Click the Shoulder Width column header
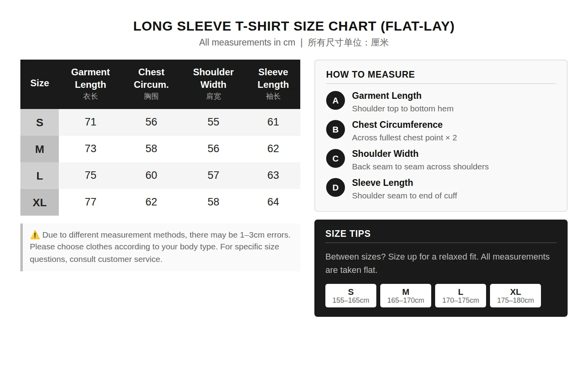 tap(213, 84)
